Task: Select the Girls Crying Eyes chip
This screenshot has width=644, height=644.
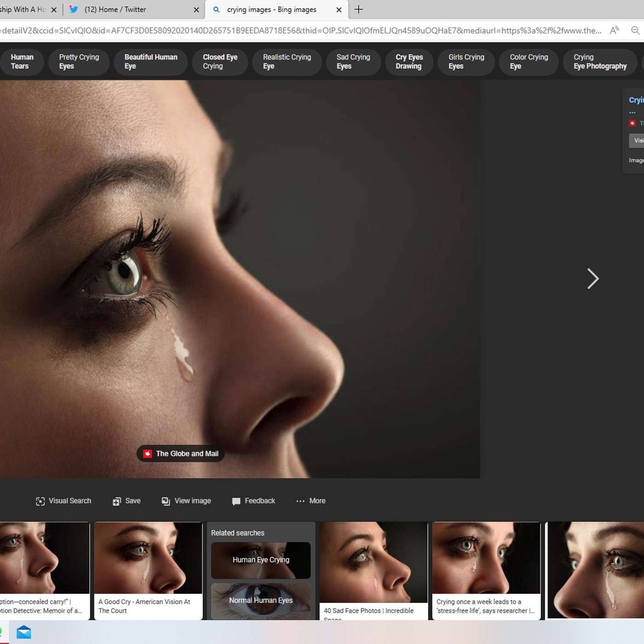Action: point(466,62)
